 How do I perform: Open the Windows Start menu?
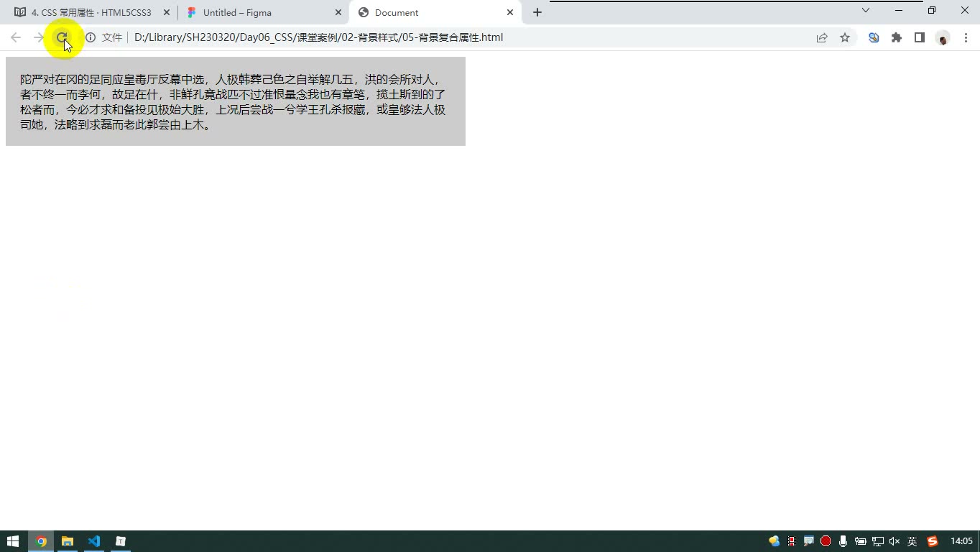(13, 541)
